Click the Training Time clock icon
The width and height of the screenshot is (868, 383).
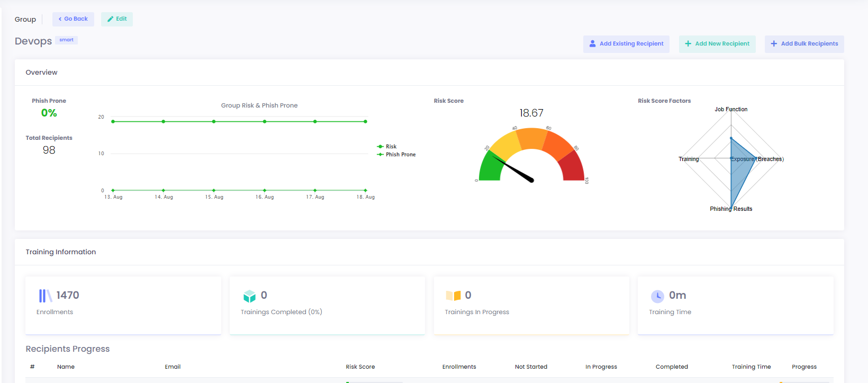coord(657,296)
